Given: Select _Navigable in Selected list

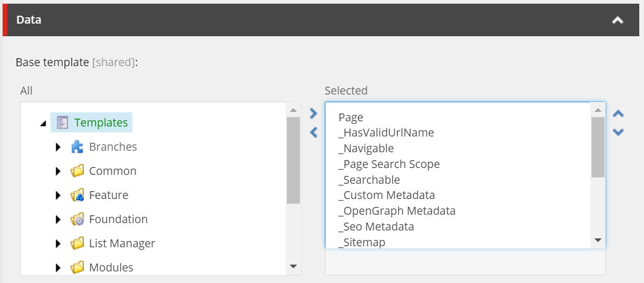Looking at the screenshot, I should (366, 149).
